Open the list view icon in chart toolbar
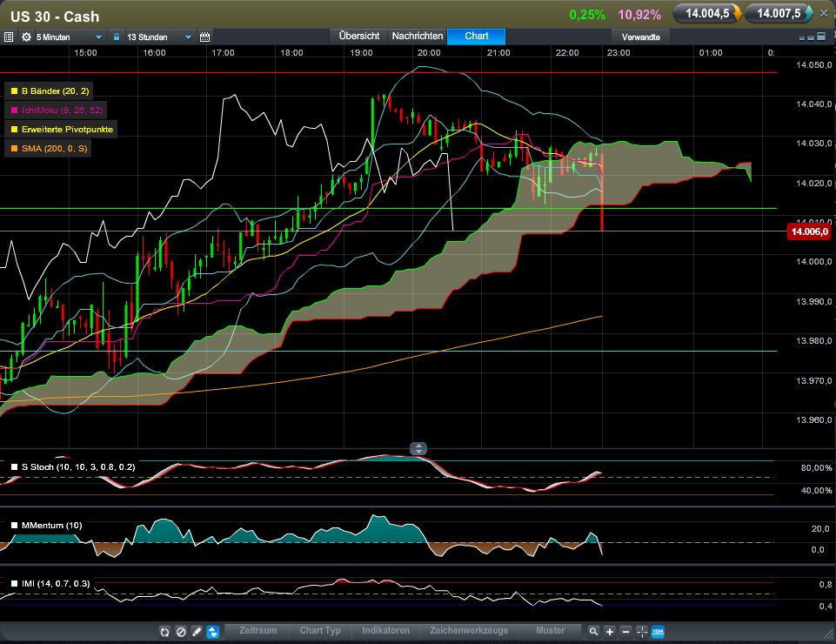The width and height of the screenshot is (836, 644). (9, 37)
